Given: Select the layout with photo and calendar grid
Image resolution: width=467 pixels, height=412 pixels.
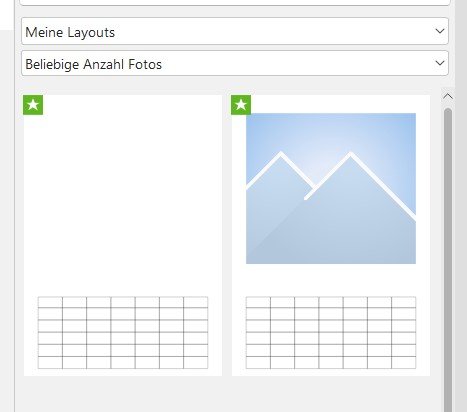Looking at the screenshot, I should [x=331, y=235].
